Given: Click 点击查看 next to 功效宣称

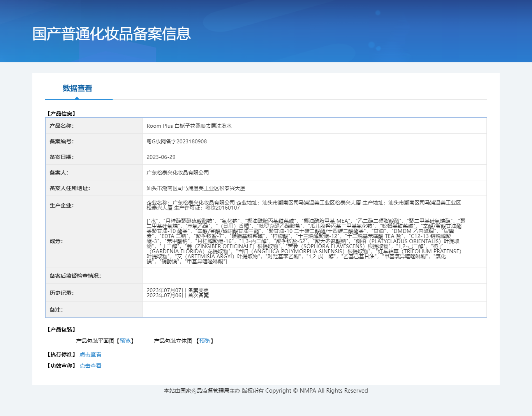Looking at the screenshot, I should click(90, 366).
